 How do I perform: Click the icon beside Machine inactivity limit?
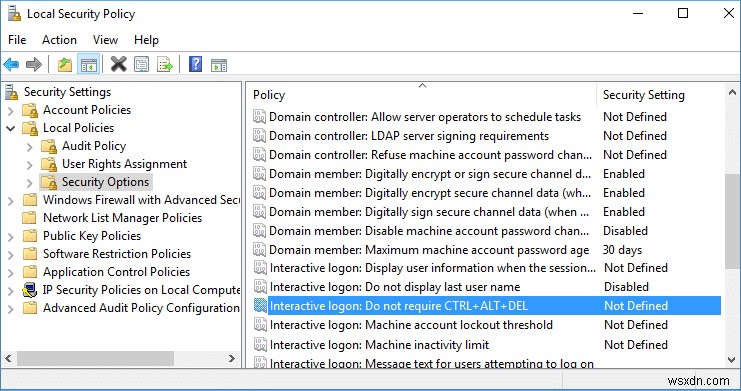click(260, 345)
